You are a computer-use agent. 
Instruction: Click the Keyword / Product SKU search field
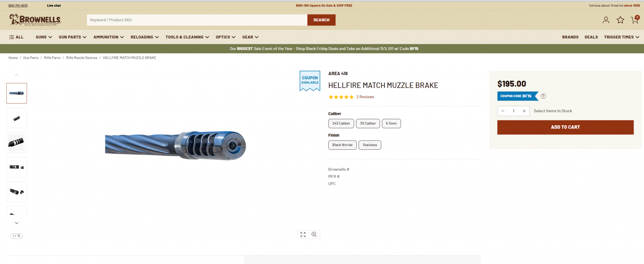point(197,20)
